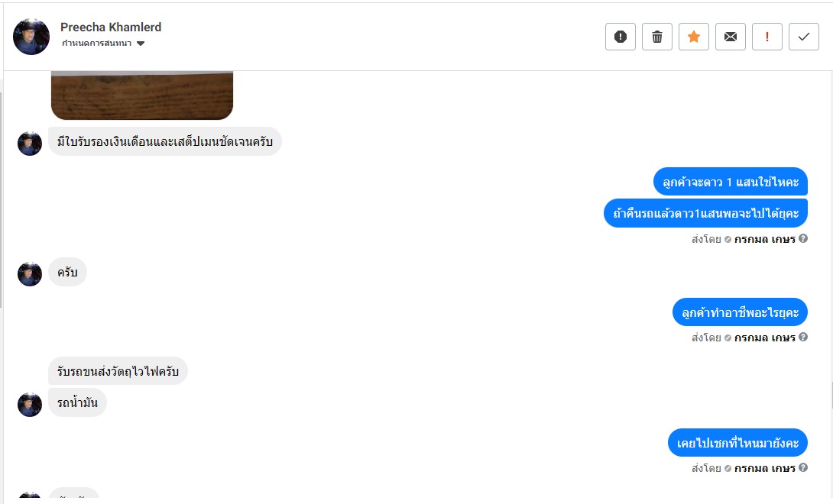Click the conversation scrollbar on left edge
This screenshot has height=504, width=833.
(x=1, y=199)
